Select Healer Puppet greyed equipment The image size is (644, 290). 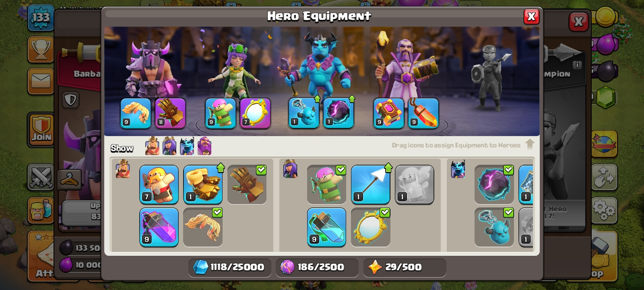pos(414,184)
